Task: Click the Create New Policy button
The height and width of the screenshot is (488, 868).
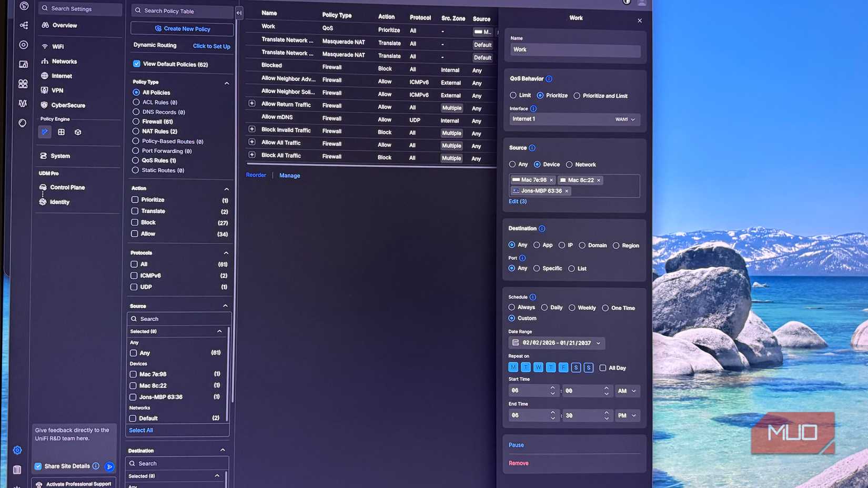Action: 182,29
